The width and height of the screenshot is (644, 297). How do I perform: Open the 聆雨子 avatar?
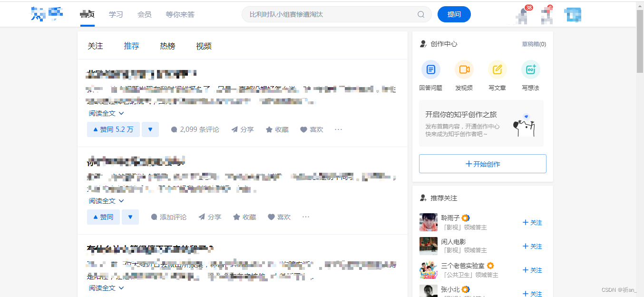pos(429,222)
